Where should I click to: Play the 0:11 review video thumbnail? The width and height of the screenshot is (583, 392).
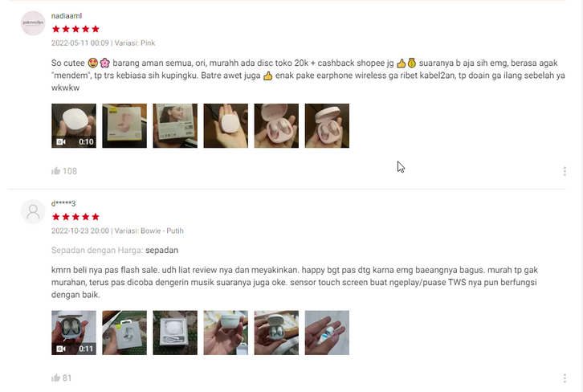coord(74,333)
